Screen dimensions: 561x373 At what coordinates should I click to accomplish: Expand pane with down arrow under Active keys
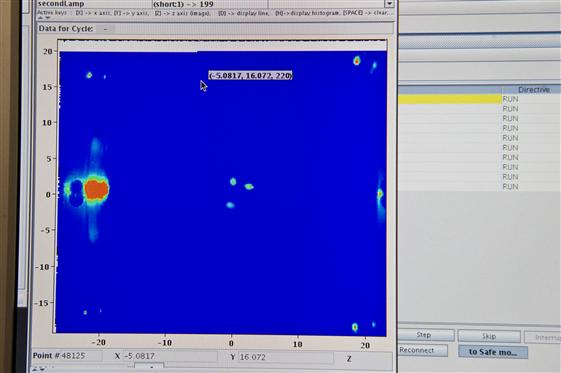[48, 18]
